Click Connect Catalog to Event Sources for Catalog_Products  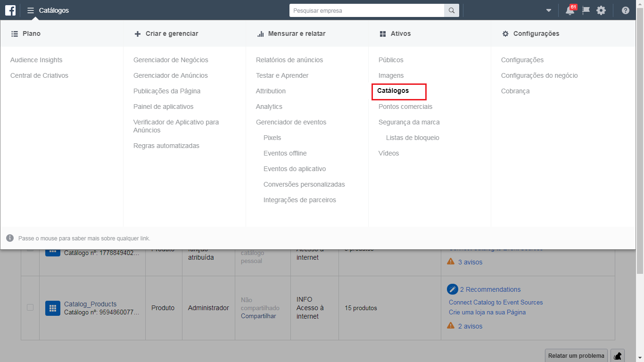tap(496, 302)
